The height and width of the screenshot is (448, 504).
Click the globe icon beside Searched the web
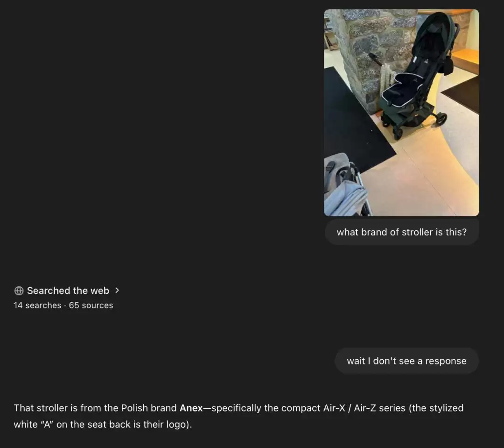(19, 291)
